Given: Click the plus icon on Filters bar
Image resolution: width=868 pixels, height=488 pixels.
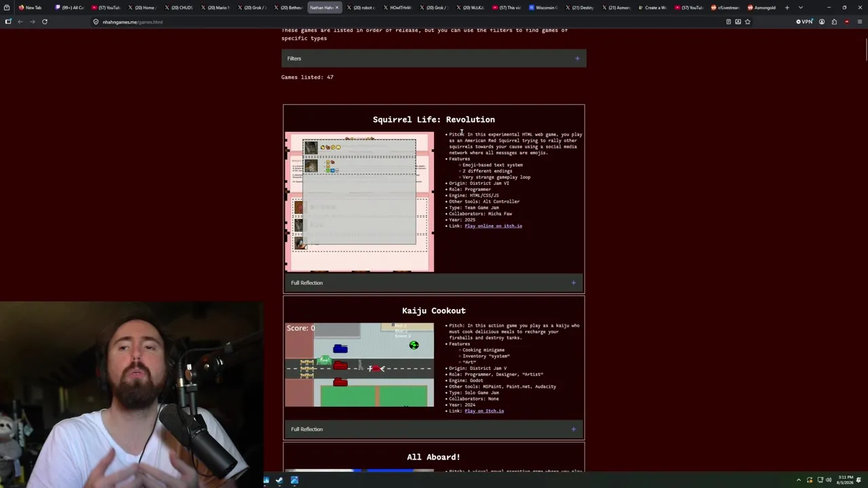Looking at the screenshot, I should tap(577, 58).
